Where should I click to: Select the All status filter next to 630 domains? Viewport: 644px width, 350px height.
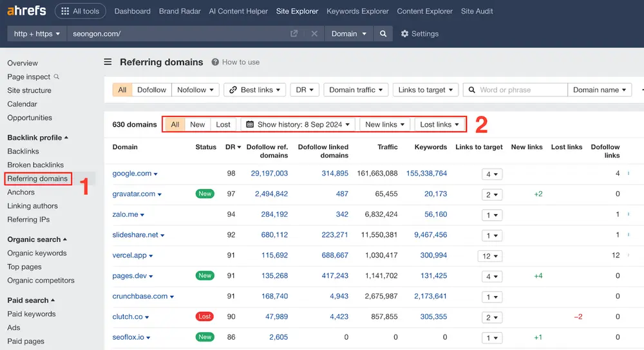(x=175, y=124)
